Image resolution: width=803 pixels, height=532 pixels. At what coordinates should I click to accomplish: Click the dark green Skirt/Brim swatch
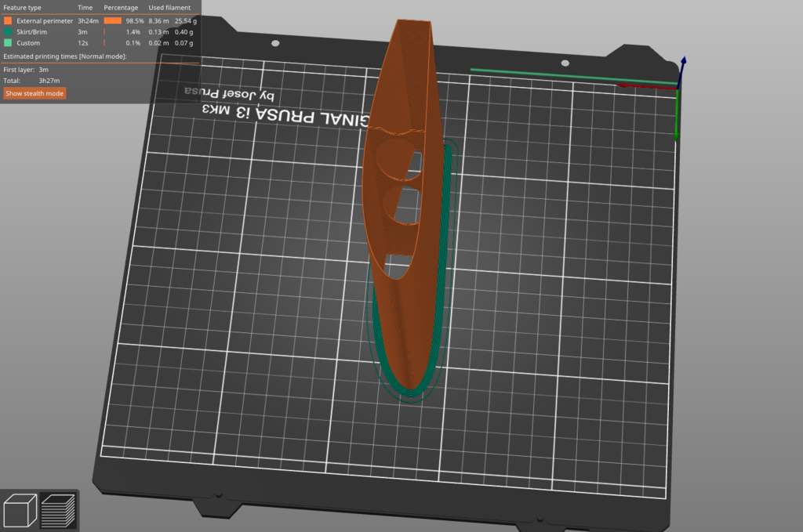pos(8,32)
